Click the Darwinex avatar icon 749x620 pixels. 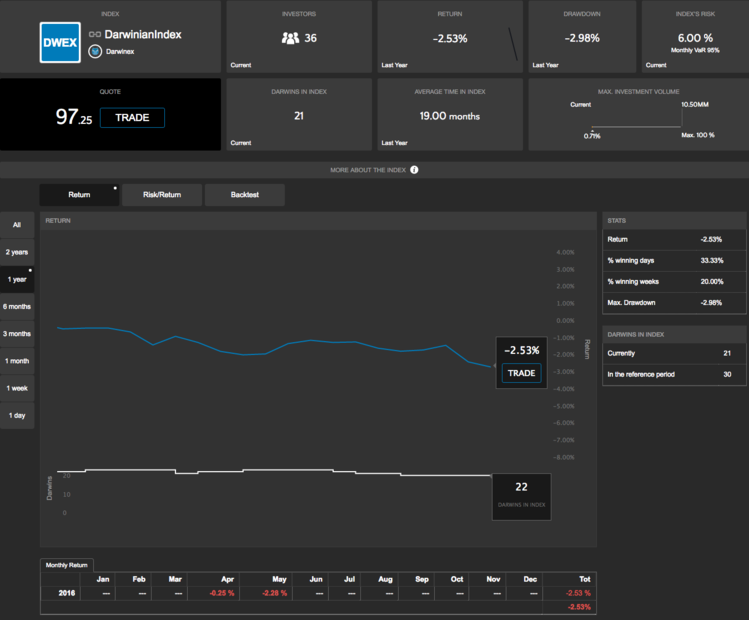tap(96, 52)
